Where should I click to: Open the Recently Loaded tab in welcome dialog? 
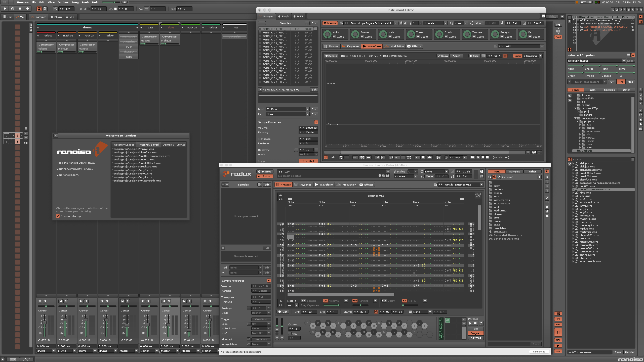[124, 145]
